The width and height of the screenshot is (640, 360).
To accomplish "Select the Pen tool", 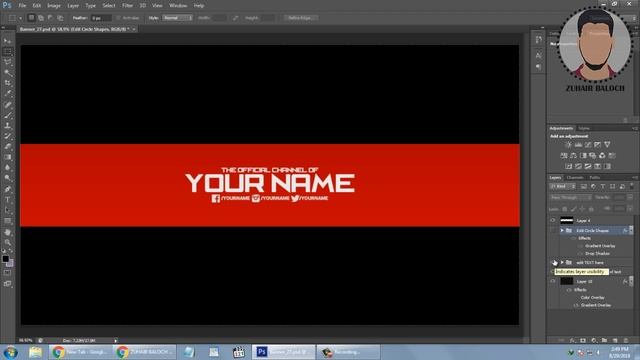I will pyautogui.click(x=7, y=189).
